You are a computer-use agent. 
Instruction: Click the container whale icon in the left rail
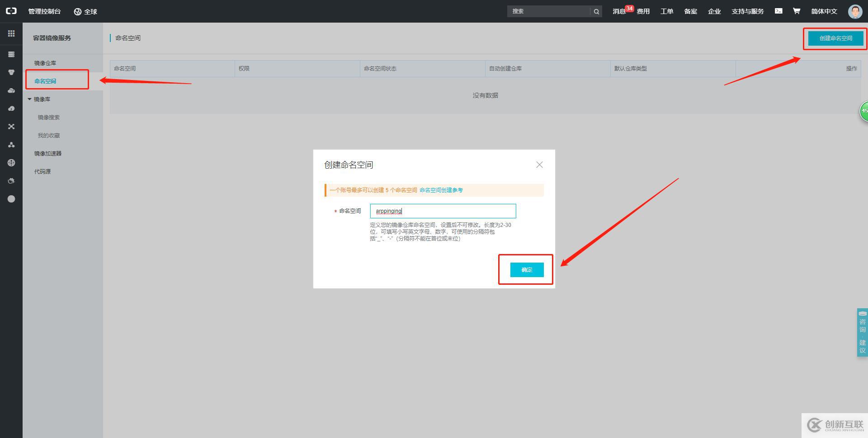point(11,181)
